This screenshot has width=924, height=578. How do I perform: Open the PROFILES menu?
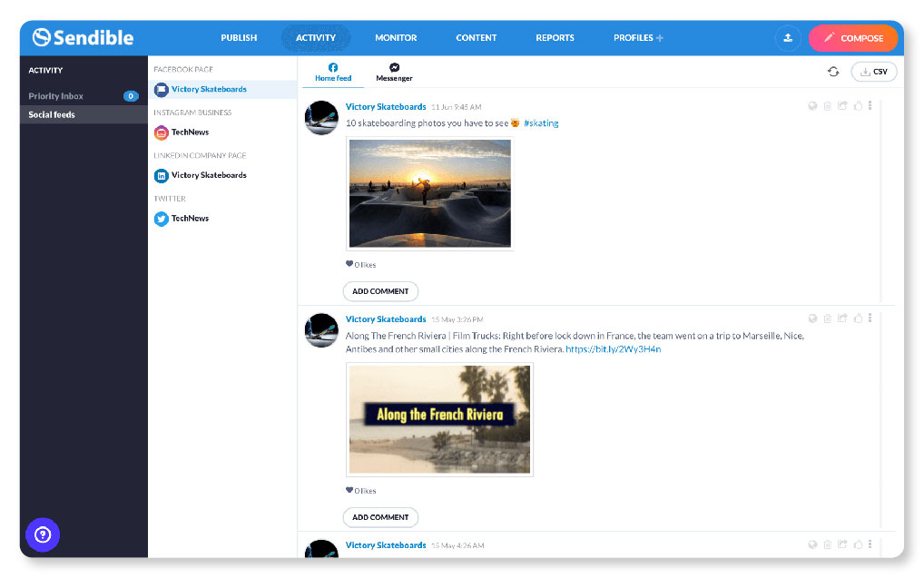tap(638, 38)
